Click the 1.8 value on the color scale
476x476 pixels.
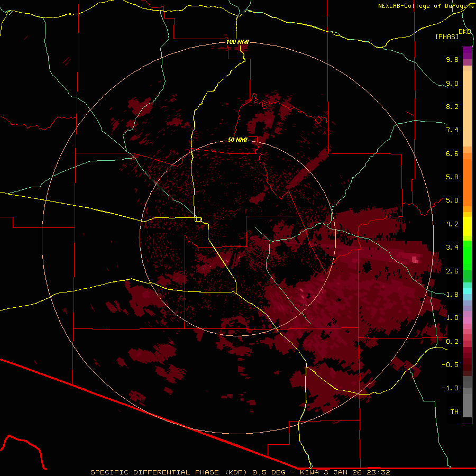pos(452,295)
